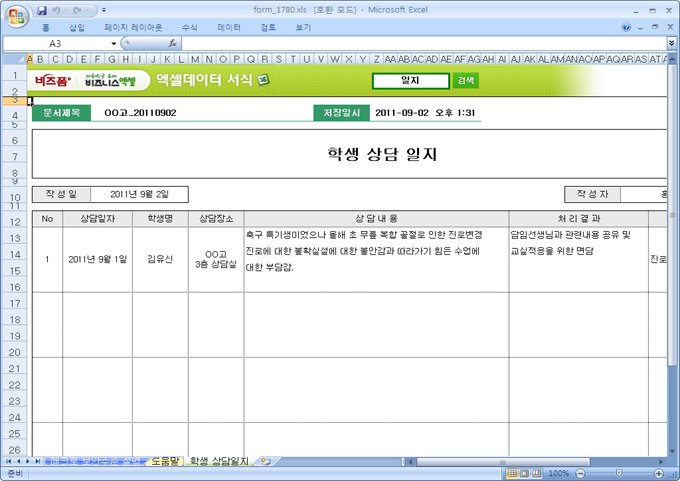This screenshot has width=680, height=481.
Task: Go to last sheet tab arrow
Action: click(37, 461)
